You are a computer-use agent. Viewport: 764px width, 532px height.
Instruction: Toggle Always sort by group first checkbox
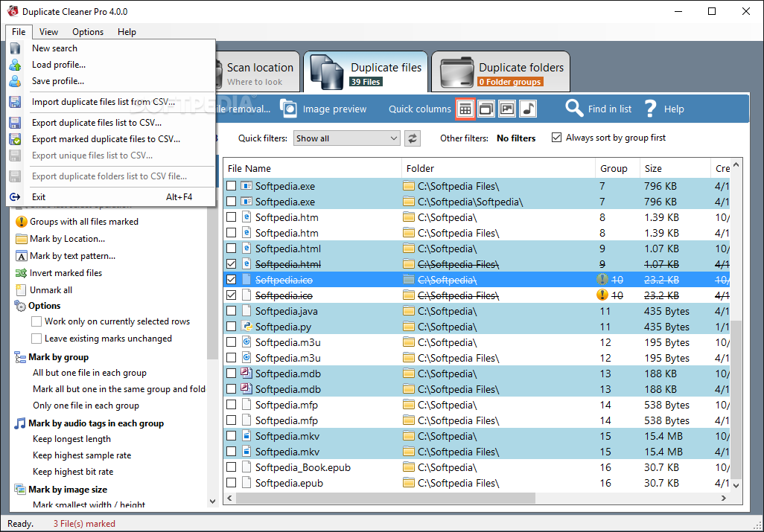[x=556, y=138]
